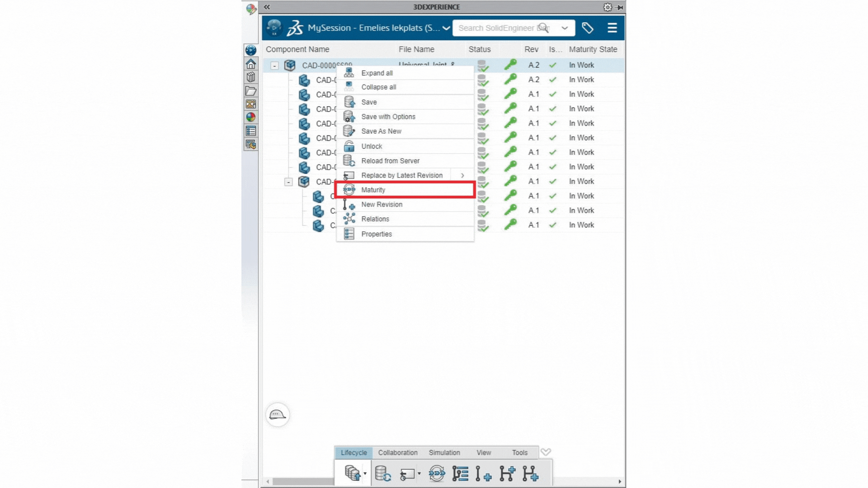Collapse the nested sub-assembly tree node
Screen dimensions: 868x488
click(x=288, y=182)
